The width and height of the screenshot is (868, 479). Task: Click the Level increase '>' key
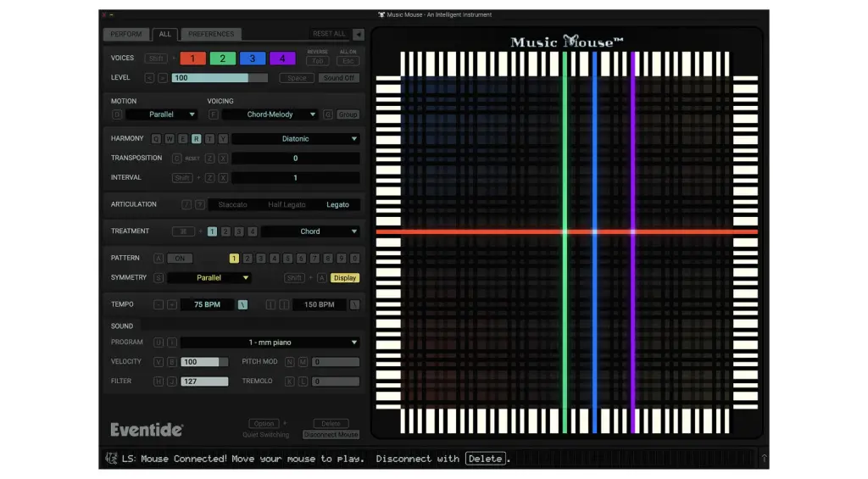coord(162,78)
